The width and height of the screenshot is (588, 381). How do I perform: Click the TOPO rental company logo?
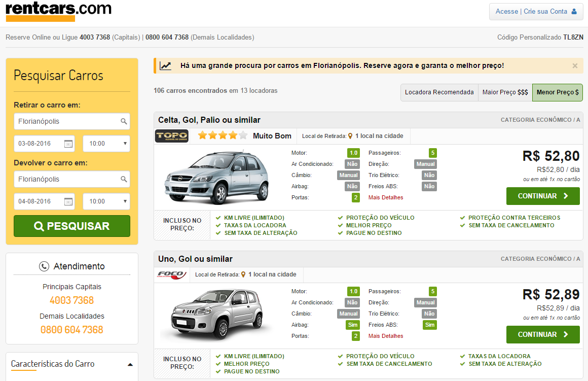click(x=172, y=136)
